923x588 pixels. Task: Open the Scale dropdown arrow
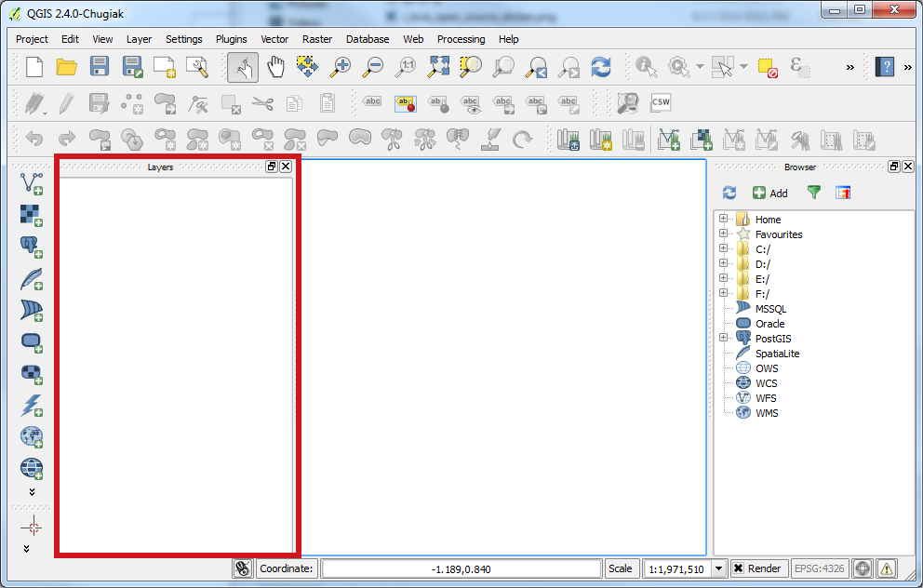click(718, 568)
